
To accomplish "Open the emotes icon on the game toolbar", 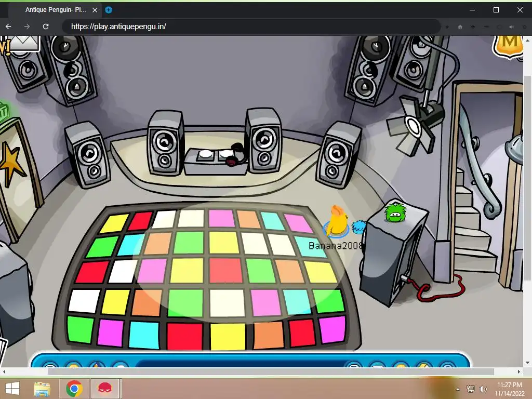I will pos(74,365).
